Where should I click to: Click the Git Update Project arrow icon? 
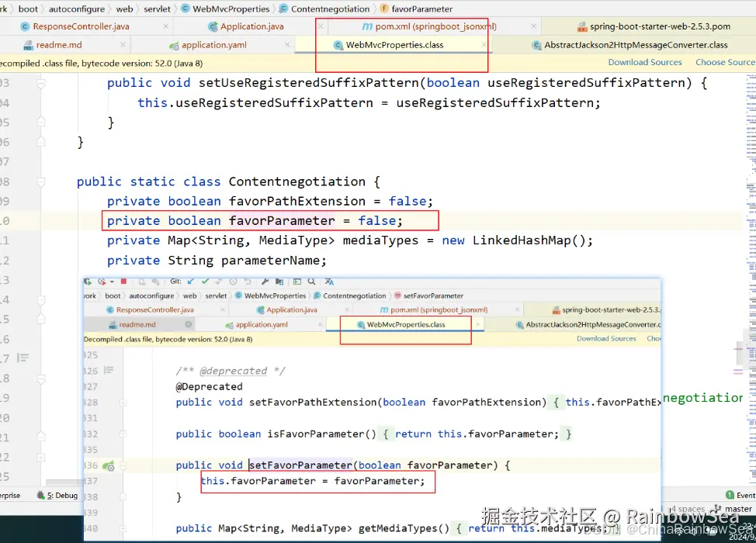point(190,282)
